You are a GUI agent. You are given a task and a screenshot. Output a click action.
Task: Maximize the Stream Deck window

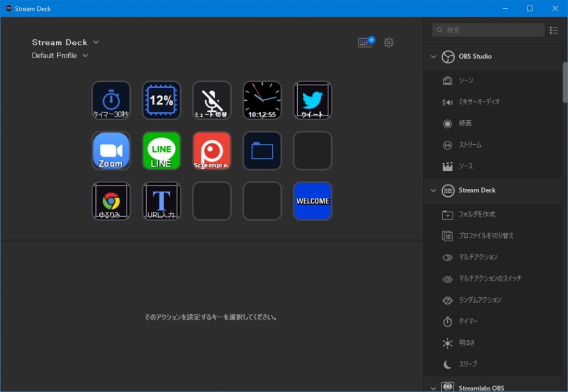(530, 8)
